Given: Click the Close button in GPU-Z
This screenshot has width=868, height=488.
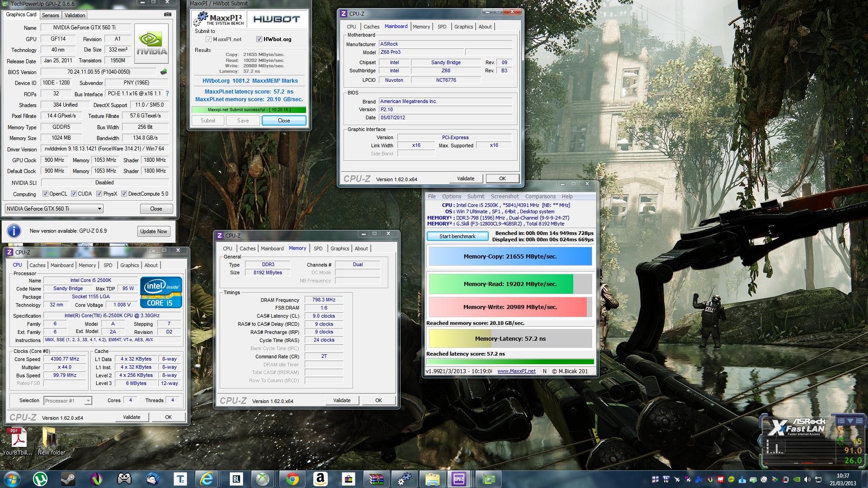Looking at the screenshot, I should click(156, 209).
